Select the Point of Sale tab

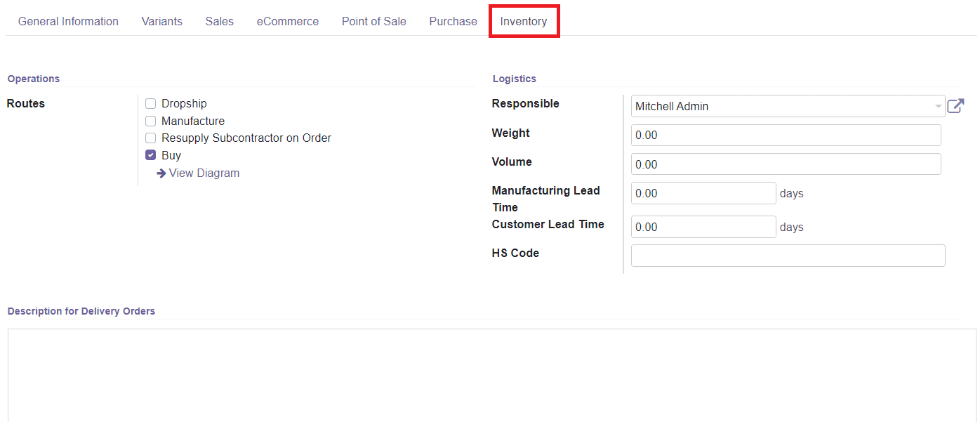pyautogui.click(x=373, y=21)
